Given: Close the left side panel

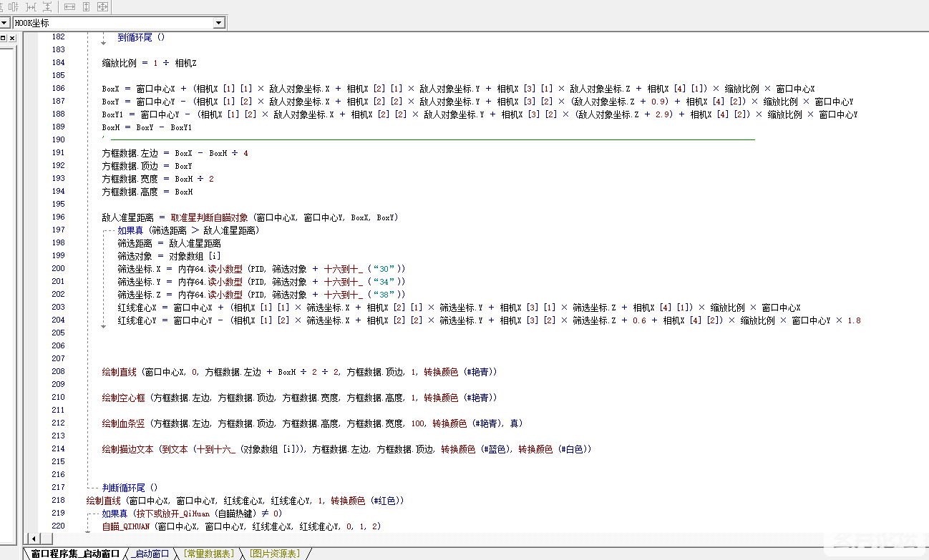Looking at the screenshot, I should tap(12, 38).
